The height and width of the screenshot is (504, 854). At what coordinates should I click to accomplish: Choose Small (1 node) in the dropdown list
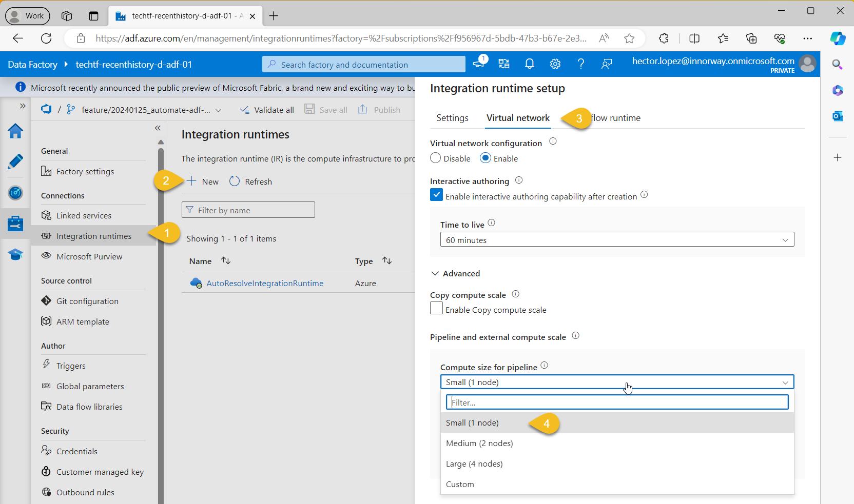[617, 423]
